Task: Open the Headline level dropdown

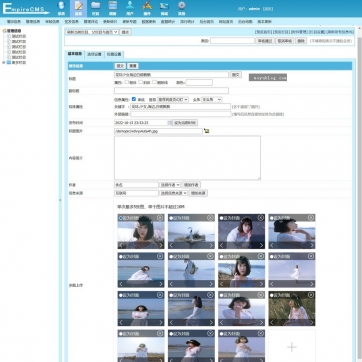Action: coord(211,99)
